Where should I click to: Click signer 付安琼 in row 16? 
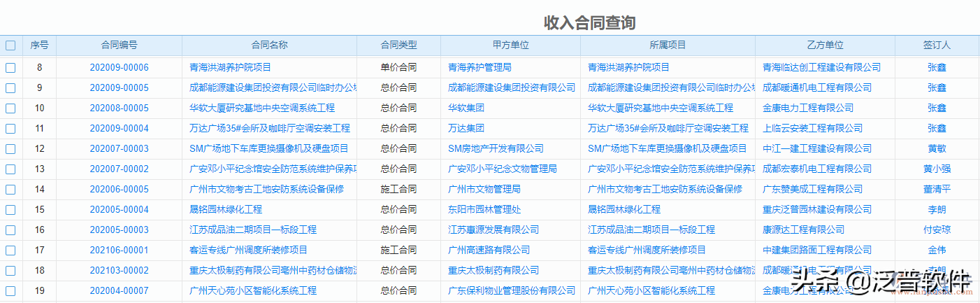click(x=937, y=230)
